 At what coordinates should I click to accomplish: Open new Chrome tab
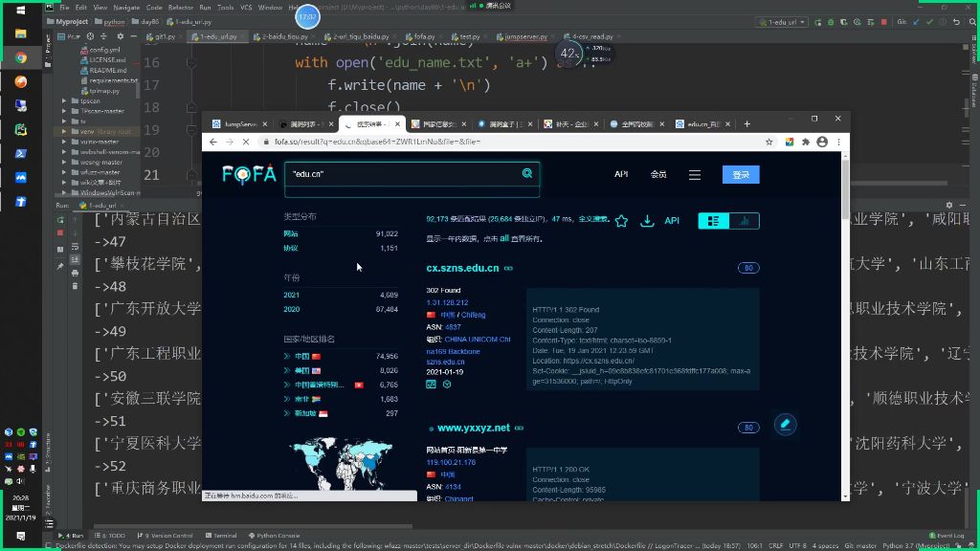(746, 123)
